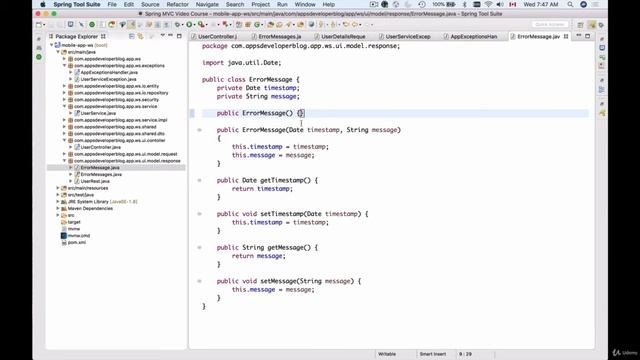Click the green Boot Dashboard toolbar icon
The height and width of the screenshot is (360, 640).
click(x=92, y=25)
